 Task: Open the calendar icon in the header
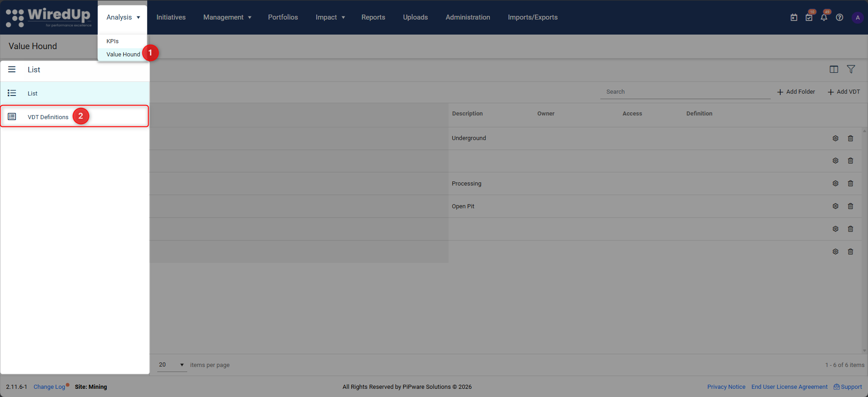coord(794,17)
